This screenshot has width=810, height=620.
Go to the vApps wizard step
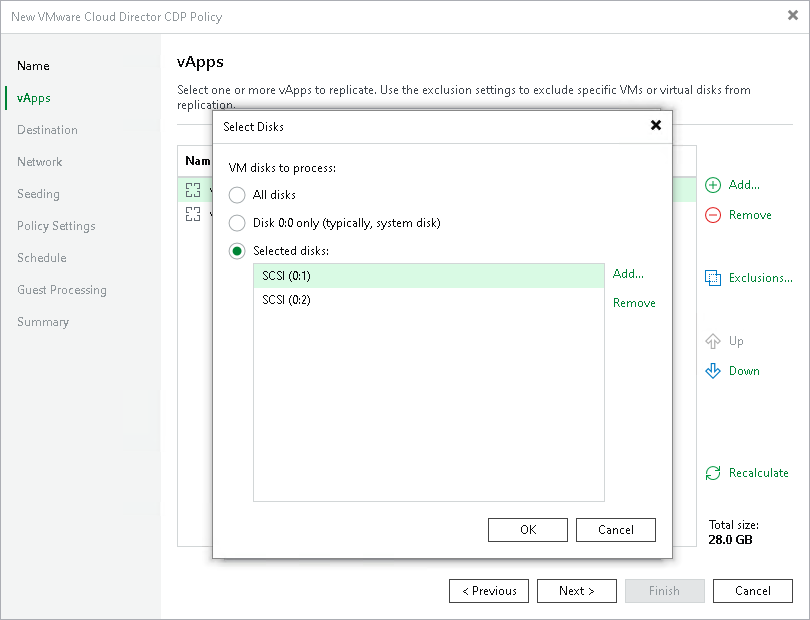point(34,98)
